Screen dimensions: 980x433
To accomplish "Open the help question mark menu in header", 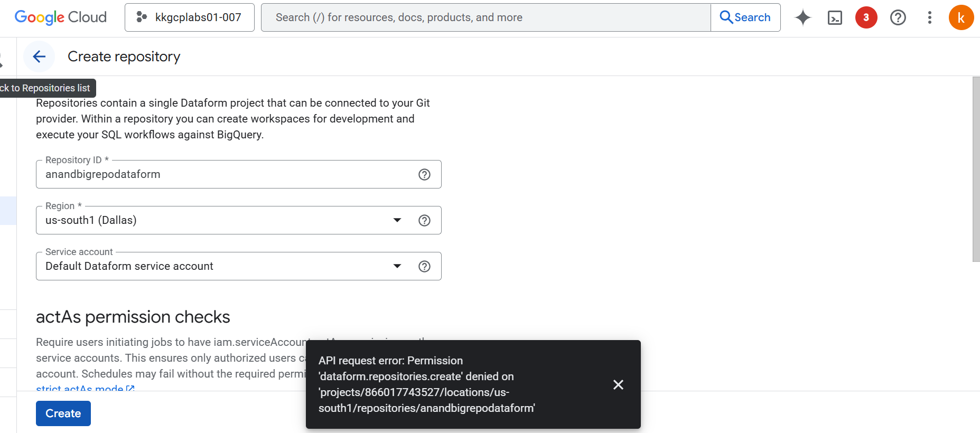I will click(x=898, y=17).
